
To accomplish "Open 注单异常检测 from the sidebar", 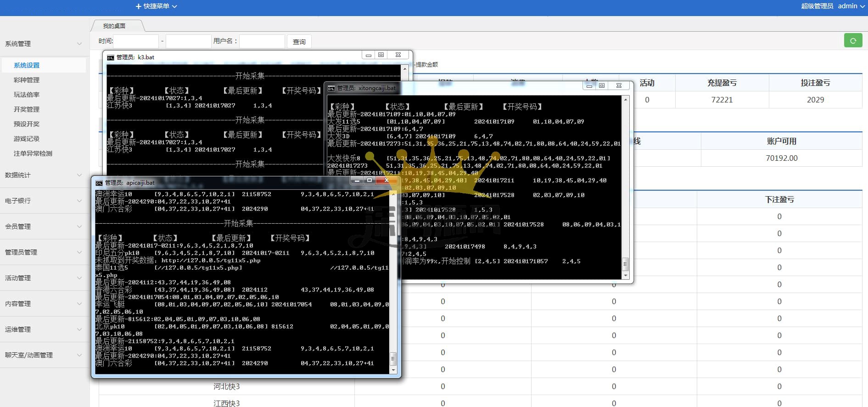I will [x=33, y=153].
